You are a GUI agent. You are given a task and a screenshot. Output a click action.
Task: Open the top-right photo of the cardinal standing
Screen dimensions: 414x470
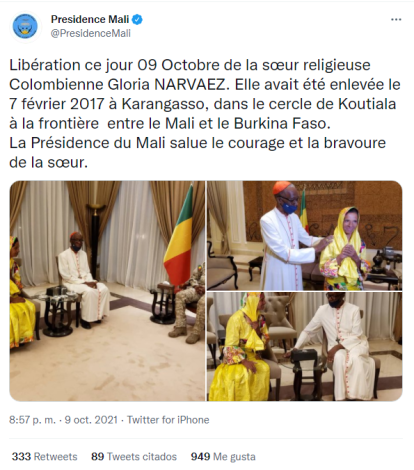pyautogui.click(x=305, y=235)
